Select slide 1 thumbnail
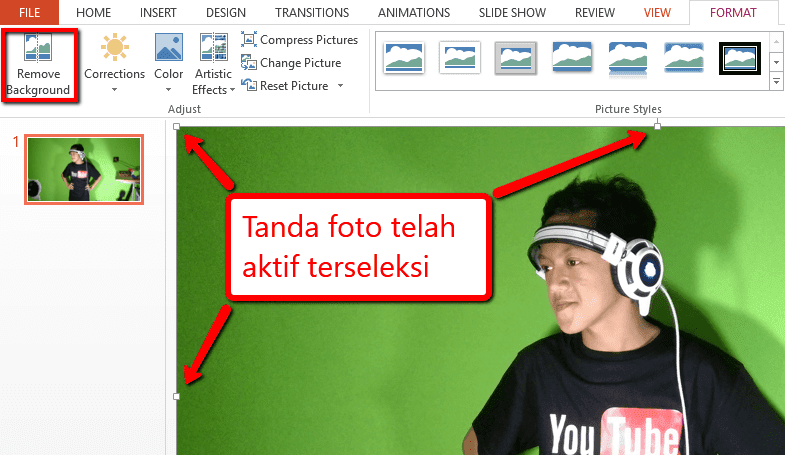 click(x=84, y=169)
